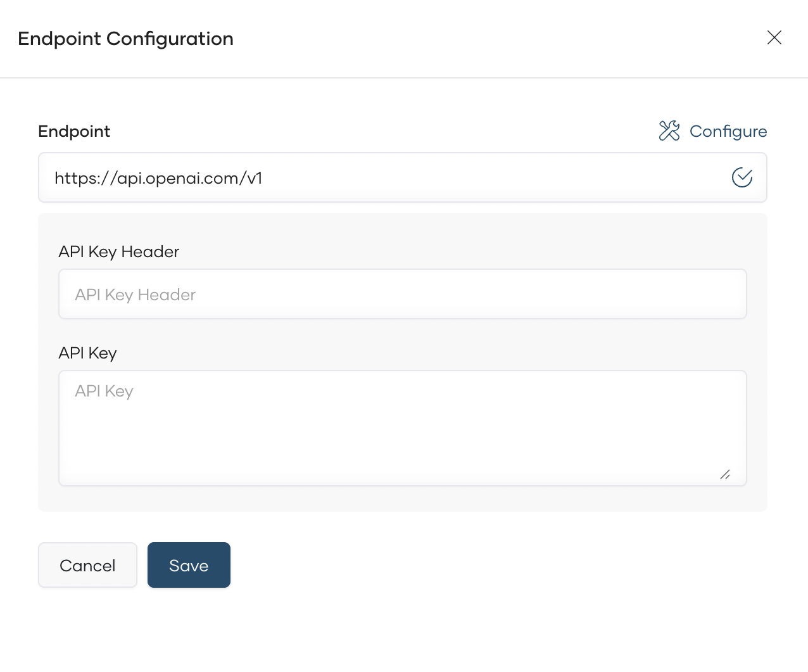Viewport: 808px width, 672px height.
Task: Click the dialog close X icon
Action: pos(774,38)
